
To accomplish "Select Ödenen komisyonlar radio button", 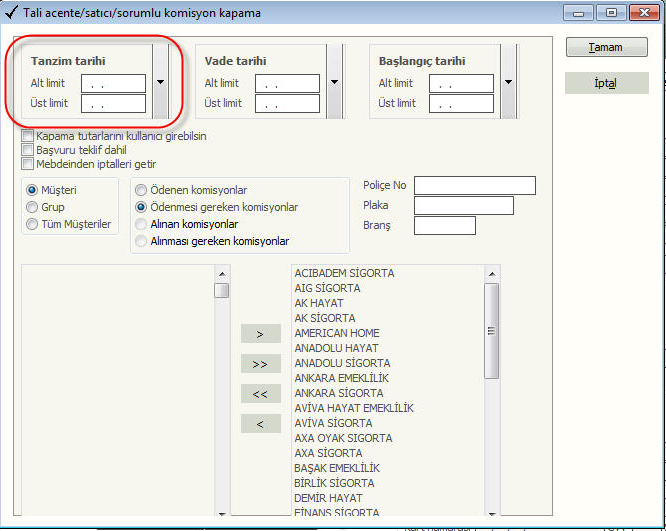I will (141, 190).
